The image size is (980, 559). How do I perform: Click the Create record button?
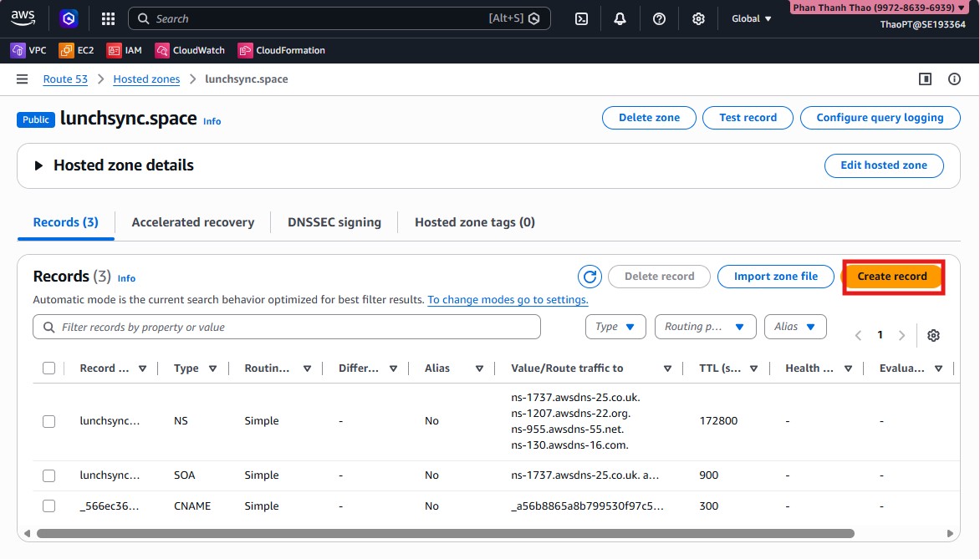[x=892, y=277]
